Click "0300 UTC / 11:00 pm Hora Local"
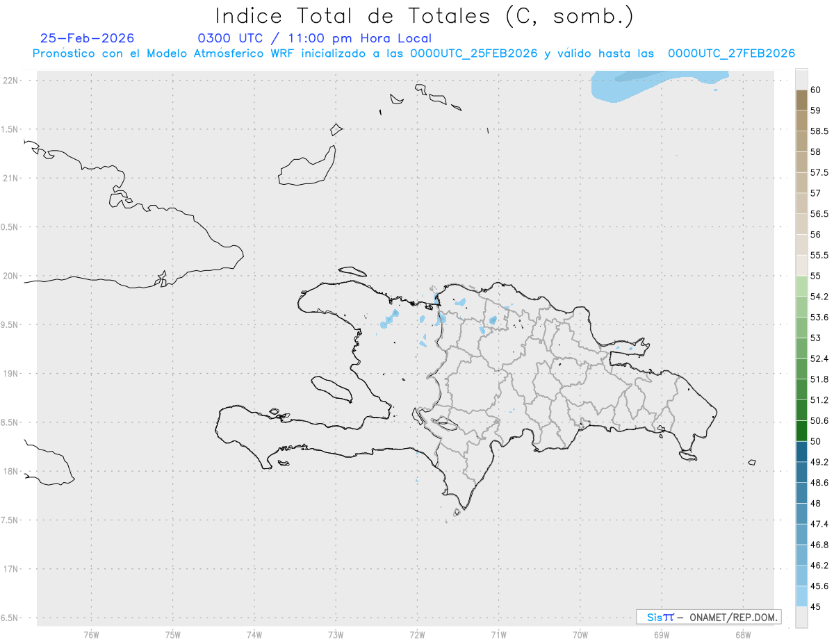This screenshot has height=644, width=834. coord(315,39)
